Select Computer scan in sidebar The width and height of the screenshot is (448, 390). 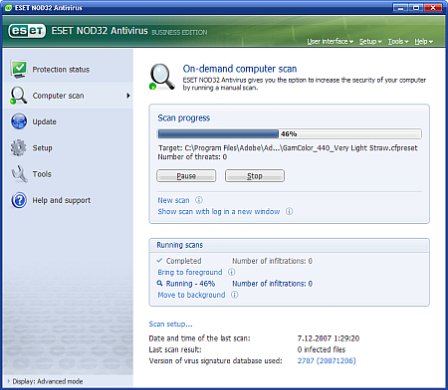click(x=68, y=96)
